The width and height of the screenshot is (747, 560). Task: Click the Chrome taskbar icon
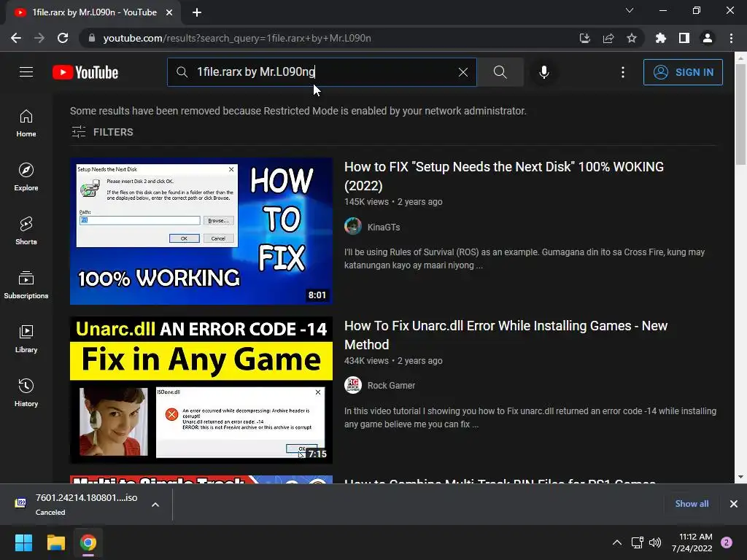pos(88,542)
